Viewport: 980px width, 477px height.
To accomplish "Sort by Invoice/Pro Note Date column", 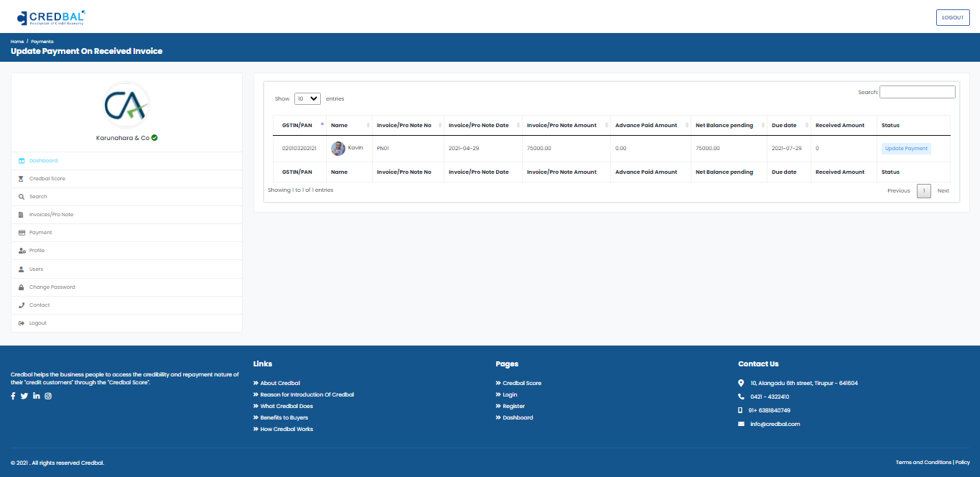I will [x=483, y=125].
